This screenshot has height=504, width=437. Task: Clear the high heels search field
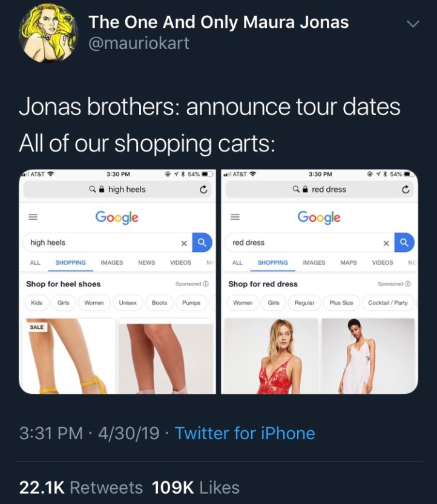coord(183,243)
